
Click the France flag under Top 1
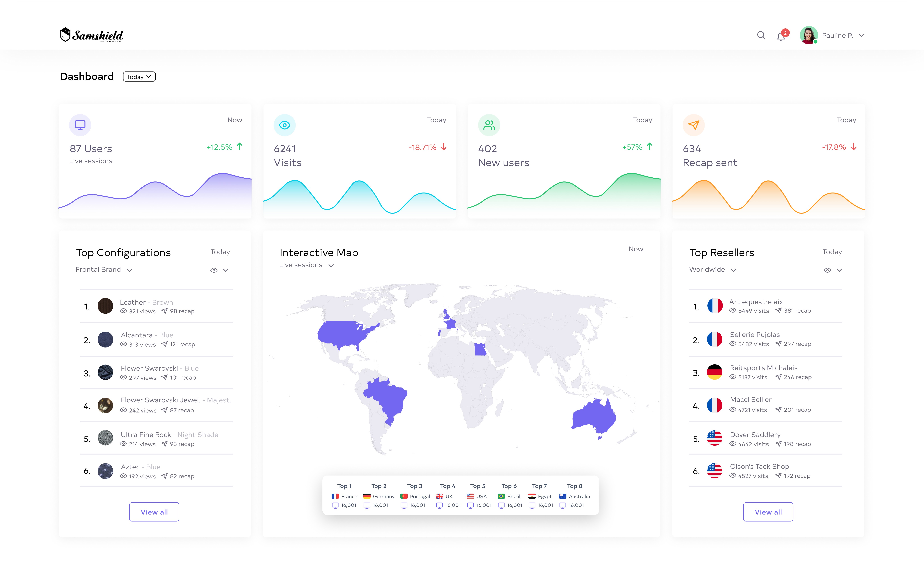click(x=335, y=496)
